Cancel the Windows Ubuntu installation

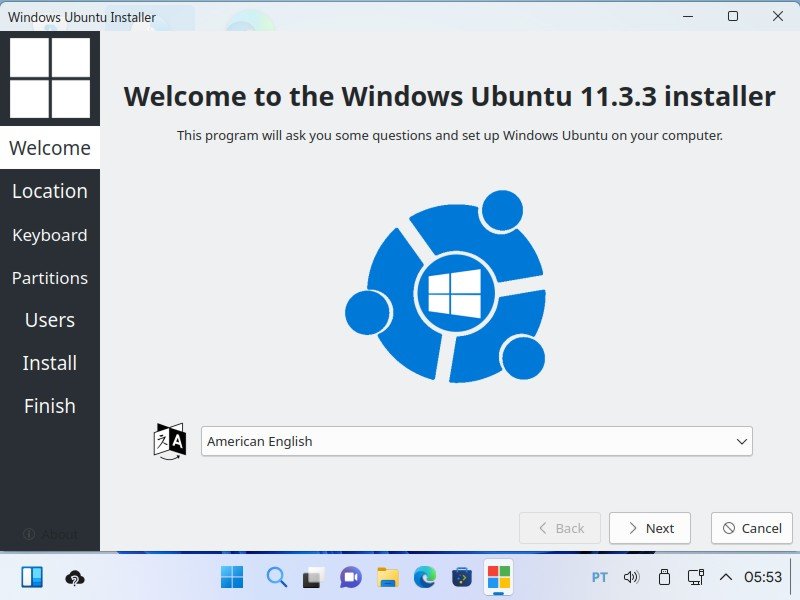(x=751, y=528)
